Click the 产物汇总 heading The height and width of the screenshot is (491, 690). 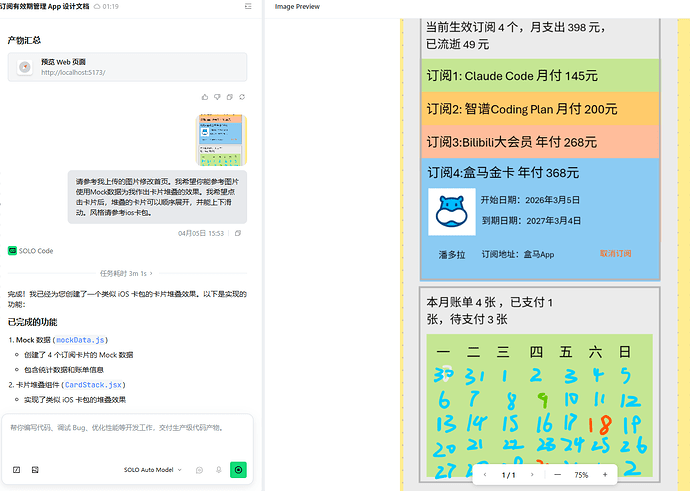click(x=24, y=40)
